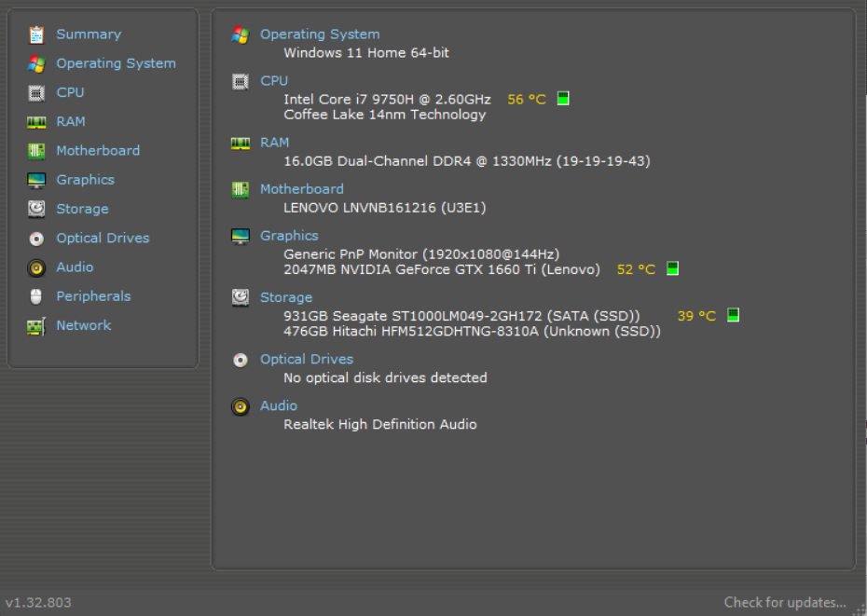
Task: Click Realtek High Definition Audio text
Action: [x=379, y=425]
